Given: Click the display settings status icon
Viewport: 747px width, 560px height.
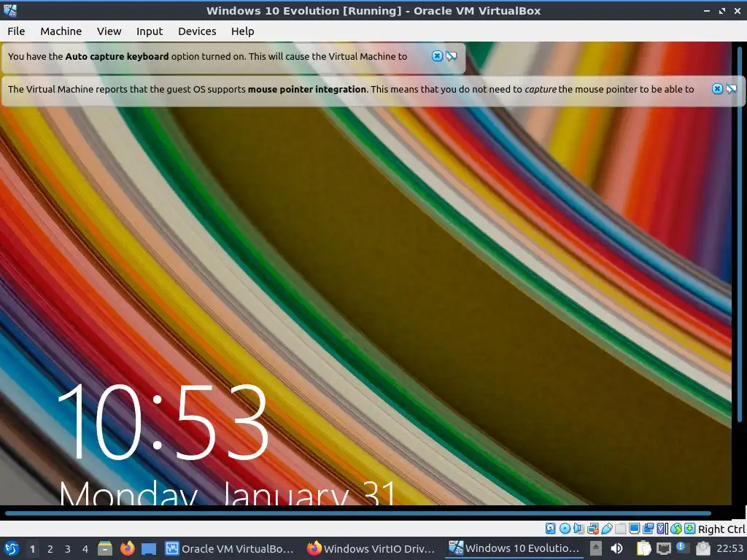Looking at the screenshot, I should pos(634,528).
